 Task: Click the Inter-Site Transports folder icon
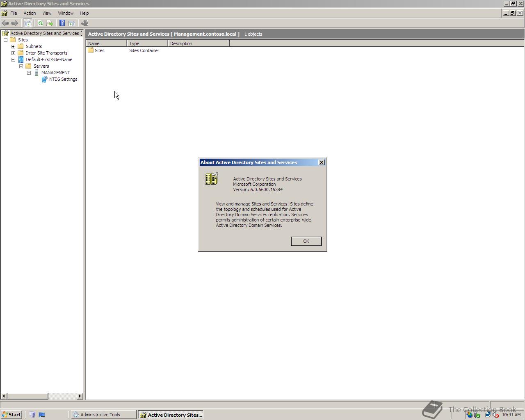21,53
